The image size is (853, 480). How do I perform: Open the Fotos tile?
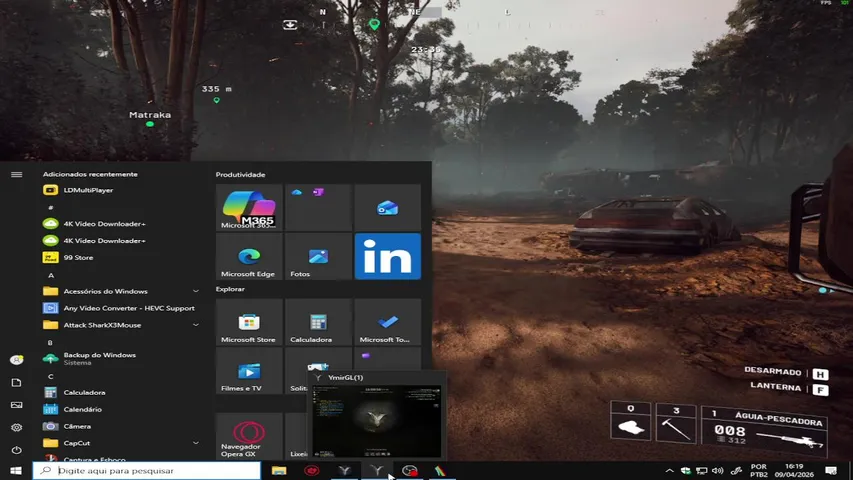[318, 256]
